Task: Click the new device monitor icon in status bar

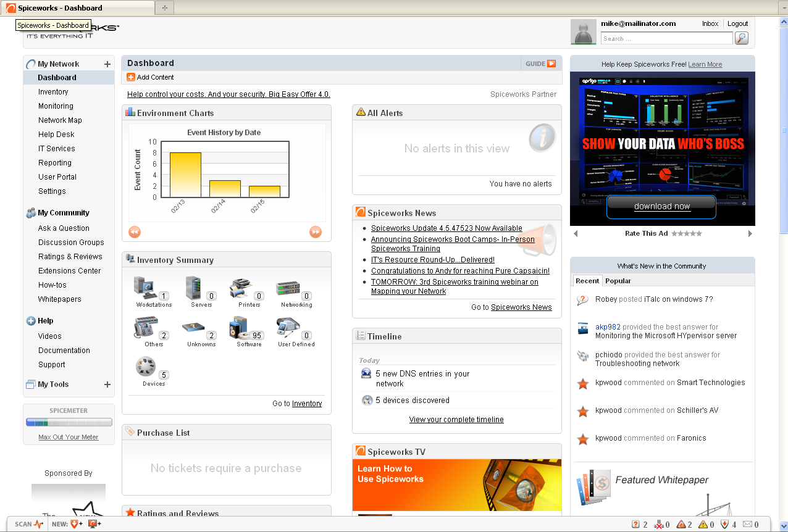Action: 94,524
